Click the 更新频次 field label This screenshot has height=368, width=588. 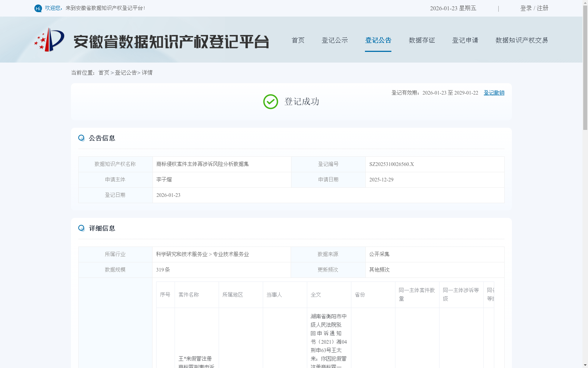point(328,270)
